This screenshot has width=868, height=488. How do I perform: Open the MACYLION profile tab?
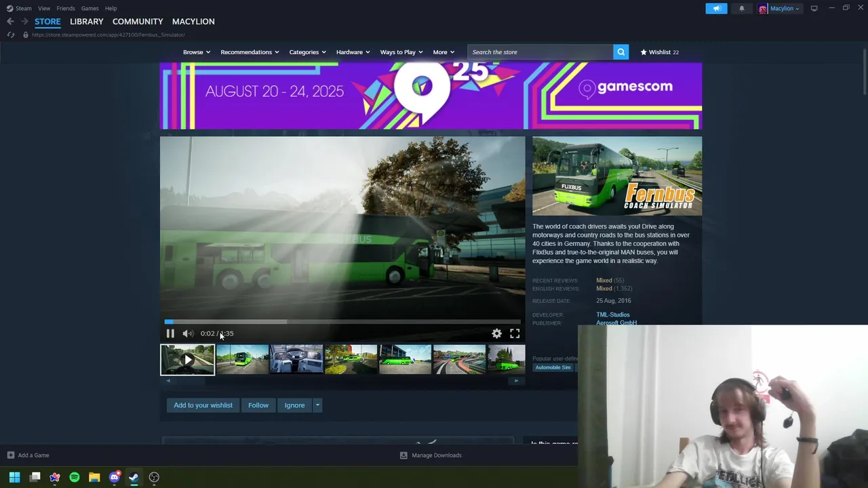tap(193, 22)
